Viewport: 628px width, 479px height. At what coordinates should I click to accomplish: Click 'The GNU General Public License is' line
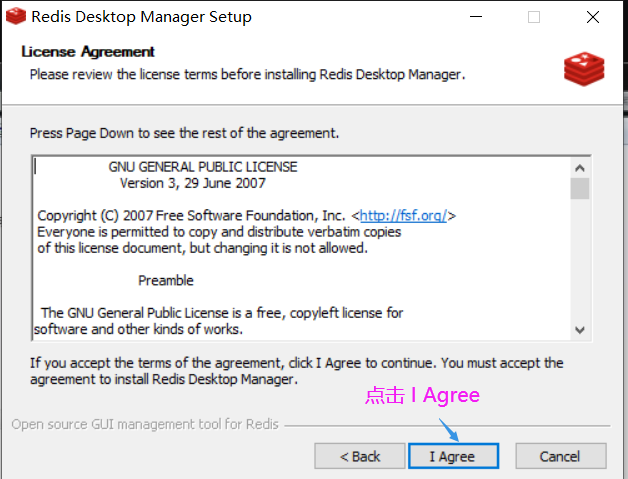click(x=222, y=313)
